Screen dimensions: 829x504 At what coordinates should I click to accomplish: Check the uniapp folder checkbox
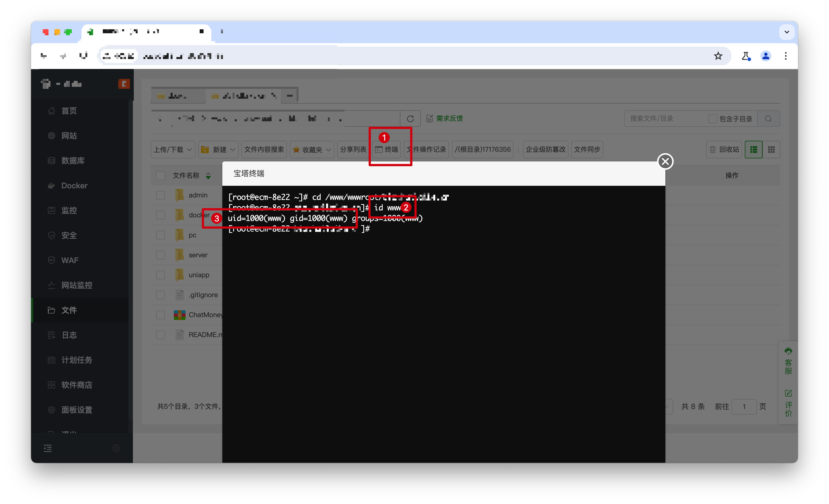(161, 274)
